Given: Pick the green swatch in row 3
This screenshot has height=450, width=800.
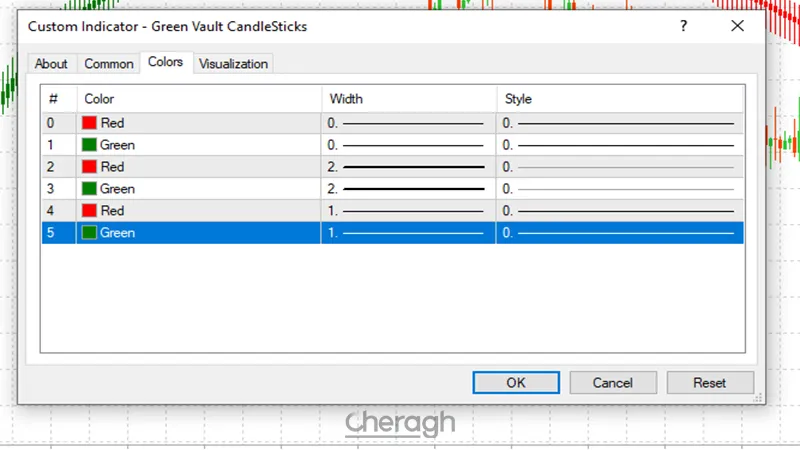Looking at the screenshot, I should coord(90,189).
